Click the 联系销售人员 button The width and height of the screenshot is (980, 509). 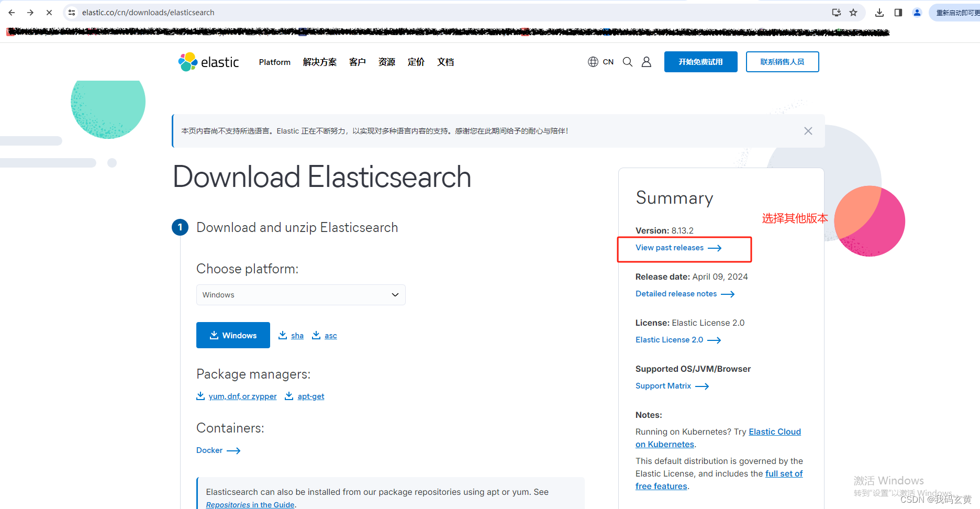[x=783, y=62]
